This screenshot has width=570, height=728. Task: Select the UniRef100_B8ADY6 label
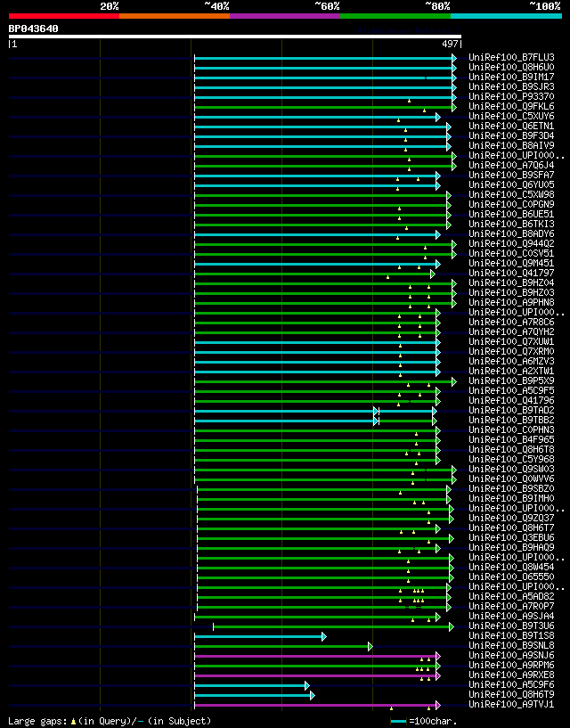coord(511,234)
